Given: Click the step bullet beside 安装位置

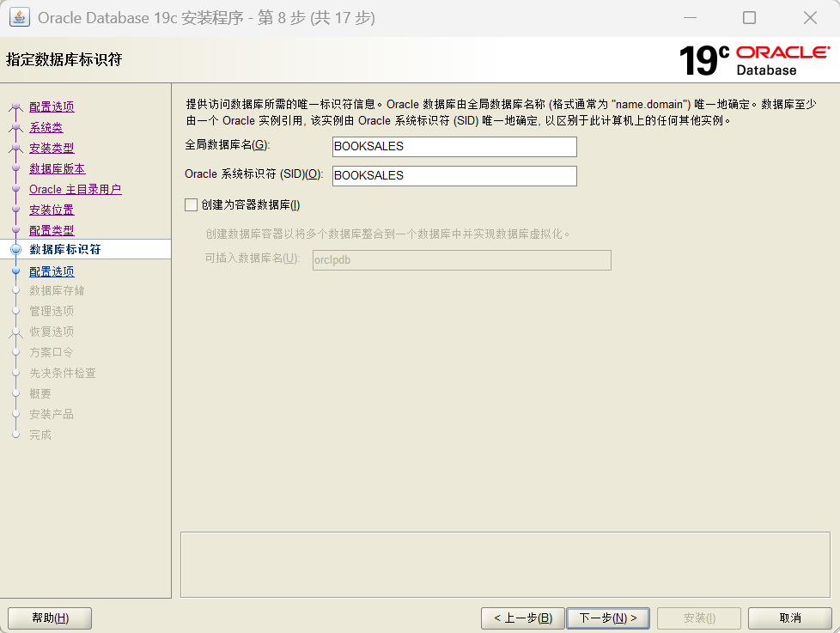Looking at the screenshot, I should click(16, 210).
